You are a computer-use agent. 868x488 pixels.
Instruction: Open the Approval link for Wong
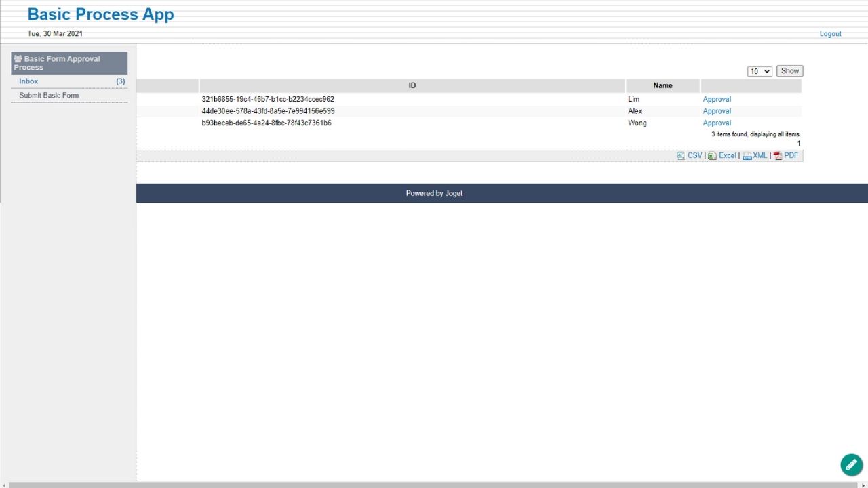point(717,123)
